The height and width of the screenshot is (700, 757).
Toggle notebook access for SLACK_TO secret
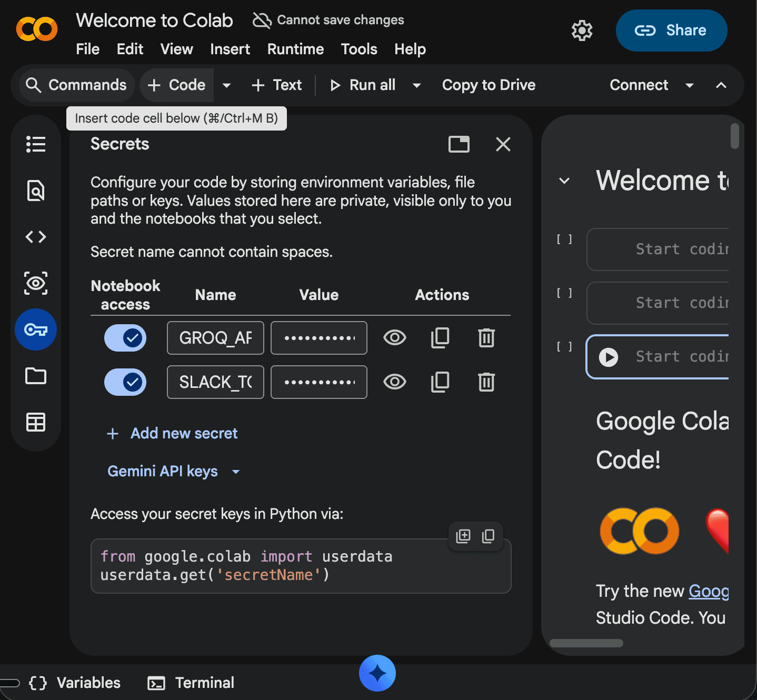pos(125,382)
